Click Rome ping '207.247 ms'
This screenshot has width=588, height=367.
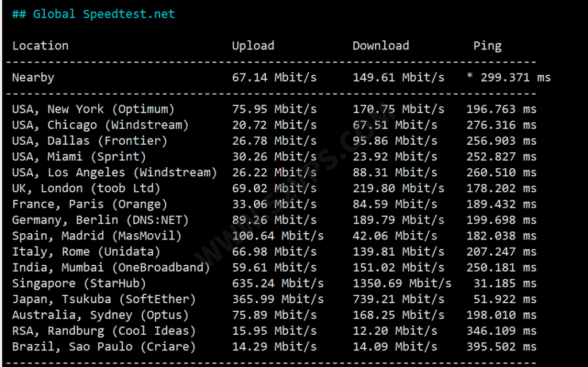tap(501, 251)
